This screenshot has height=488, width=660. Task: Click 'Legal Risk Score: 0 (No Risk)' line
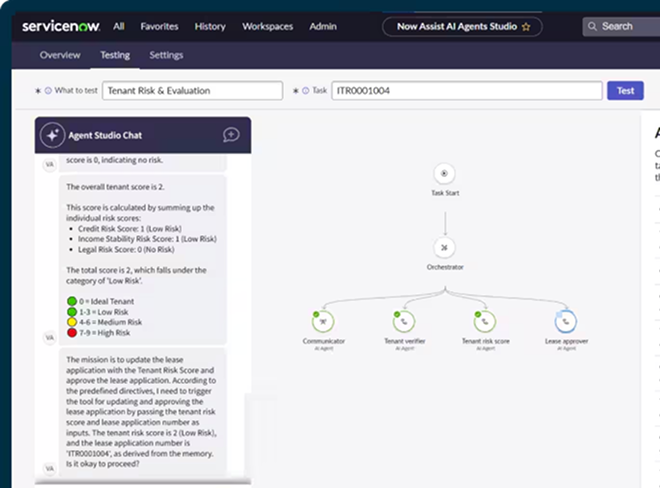click(126, 249)
